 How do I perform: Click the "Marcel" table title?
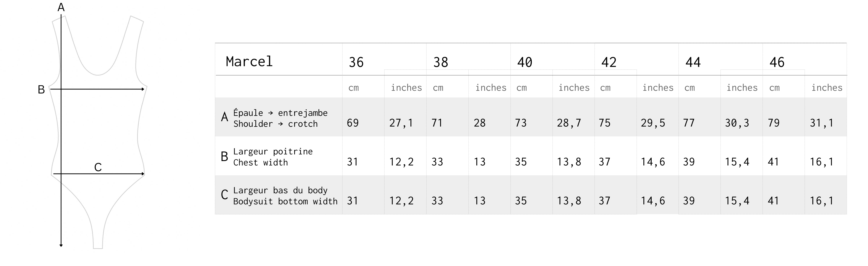point(249,62)
